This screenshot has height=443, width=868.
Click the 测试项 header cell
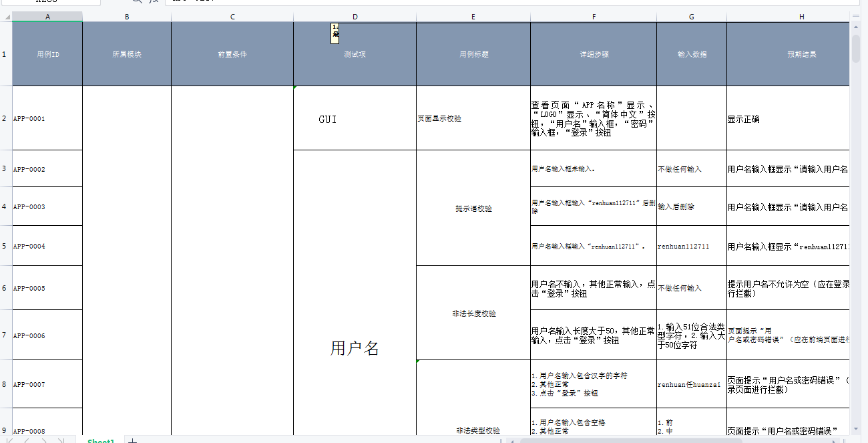click(x=355, y=54)
